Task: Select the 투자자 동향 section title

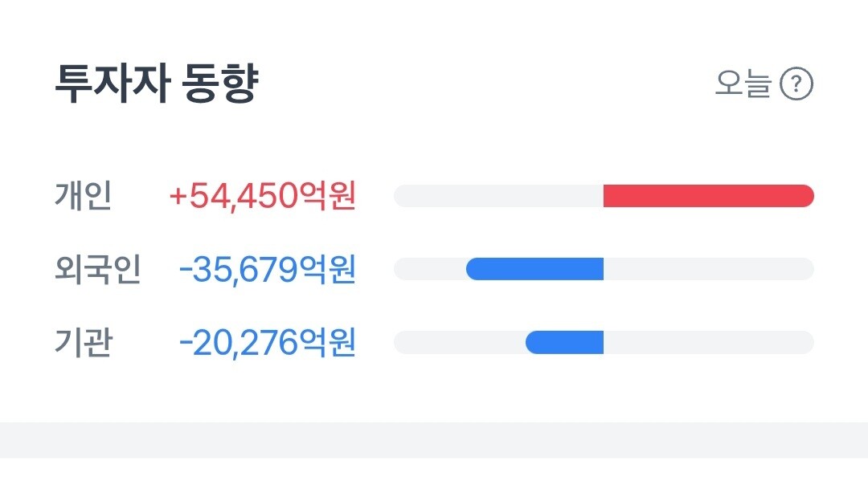Action: [x=157, y=84]
